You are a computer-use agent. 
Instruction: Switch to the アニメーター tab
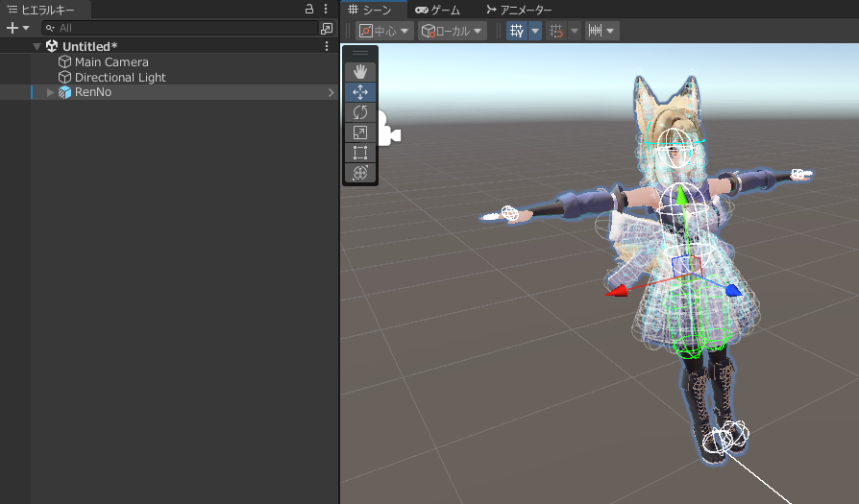(519, 9)
